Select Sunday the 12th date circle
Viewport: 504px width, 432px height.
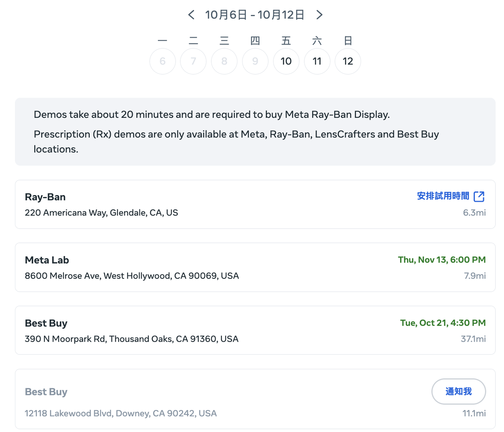(348, 61)
